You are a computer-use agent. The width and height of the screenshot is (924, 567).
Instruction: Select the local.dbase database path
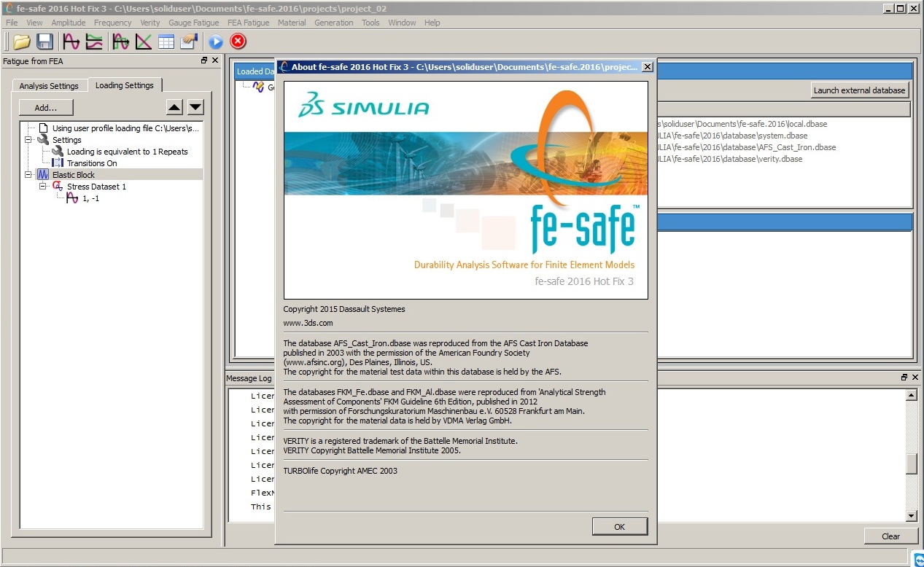[742, 124]
